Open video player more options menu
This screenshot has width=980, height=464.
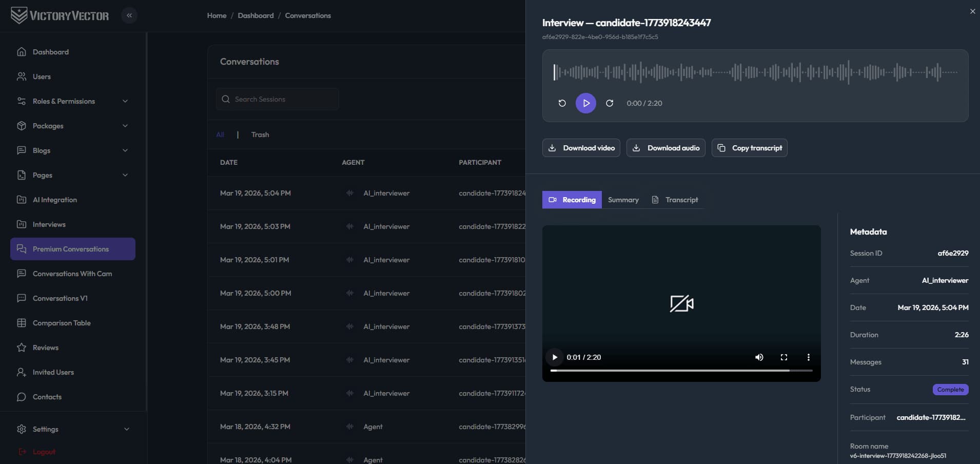tap(809, 357)
